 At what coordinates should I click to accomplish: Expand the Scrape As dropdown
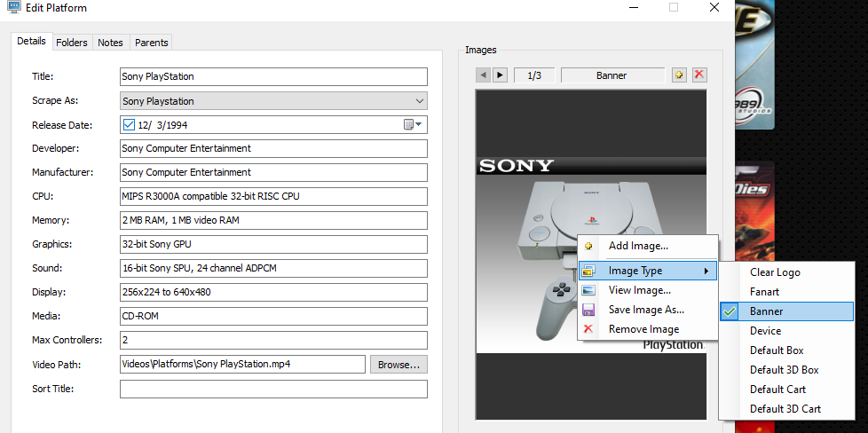pyautogui.click(x=419, y=101)
